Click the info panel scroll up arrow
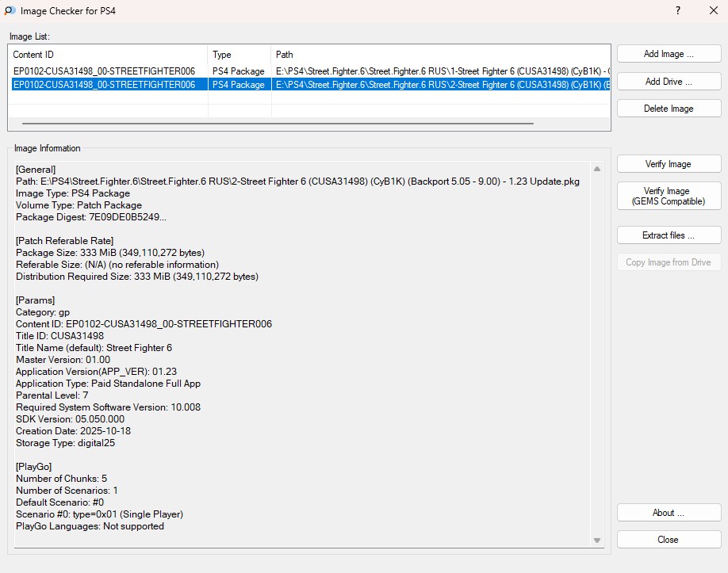Viewport: 728px width, 573px height. coord(597,169)
